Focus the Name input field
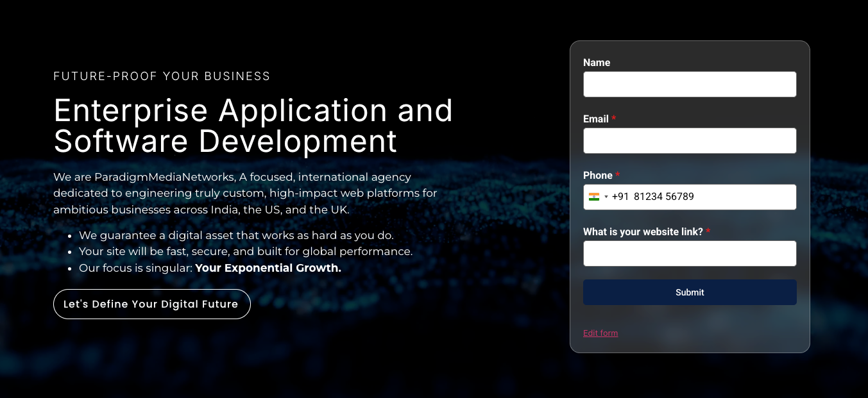This screenshot has width=868, height=398. coord(690,84)
